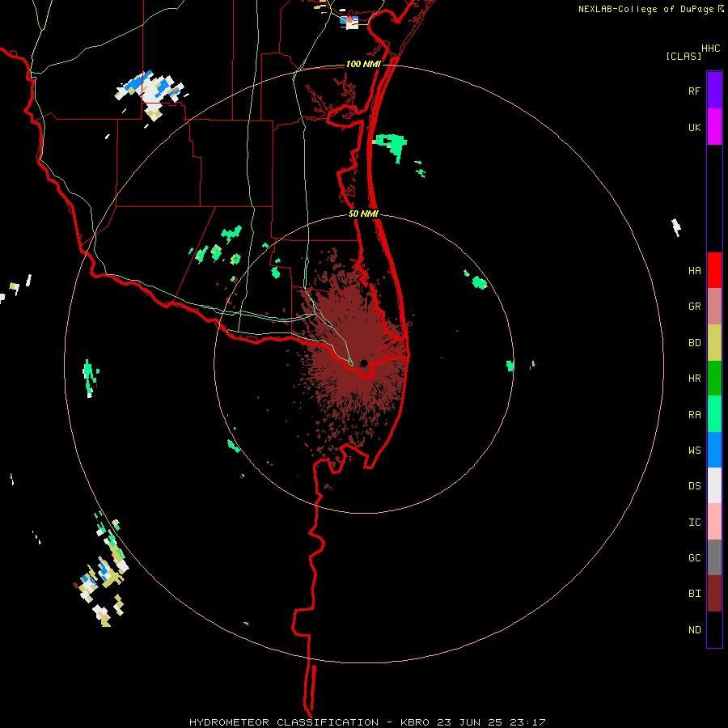Click the 'ND' legend label
The height and width of the screenshot is (728, 728).
tap(694, 629)
